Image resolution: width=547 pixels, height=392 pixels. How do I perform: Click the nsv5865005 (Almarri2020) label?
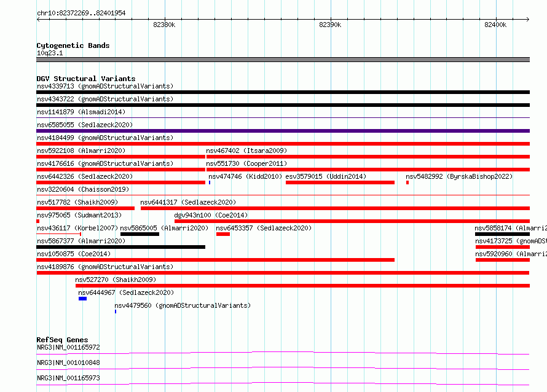(x=164, y=228)
